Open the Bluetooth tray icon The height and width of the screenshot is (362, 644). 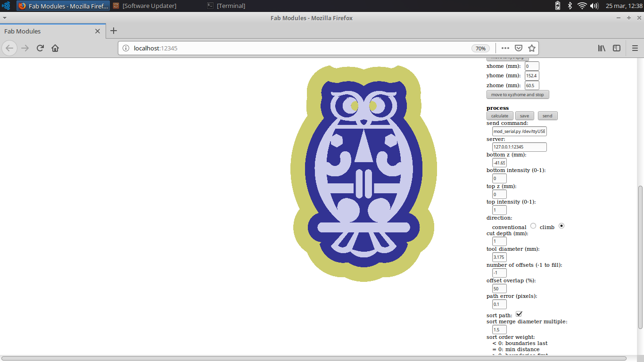570,6
